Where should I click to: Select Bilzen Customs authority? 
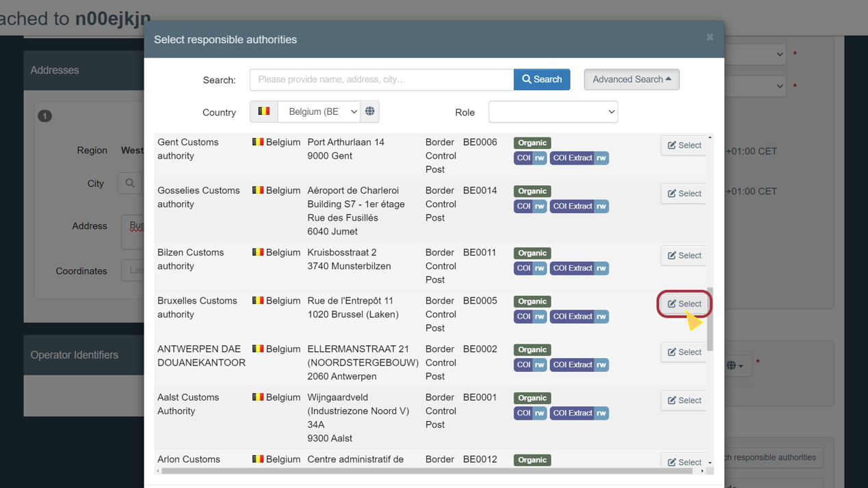684,255
